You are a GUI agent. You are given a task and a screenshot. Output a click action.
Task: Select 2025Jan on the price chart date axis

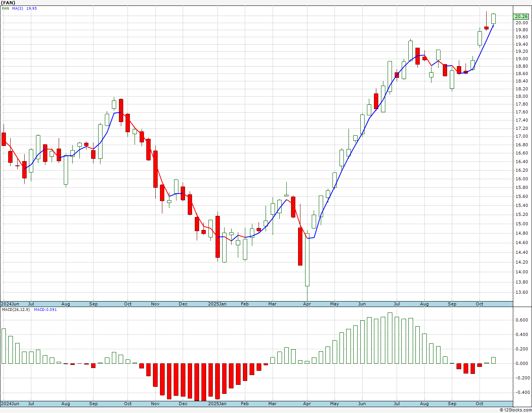tap(217, 304)
